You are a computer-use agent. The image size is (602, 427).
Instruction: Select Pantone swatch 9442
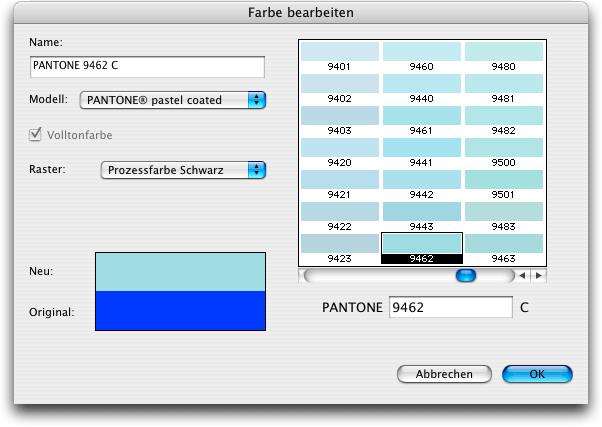(x=422, y=184)
